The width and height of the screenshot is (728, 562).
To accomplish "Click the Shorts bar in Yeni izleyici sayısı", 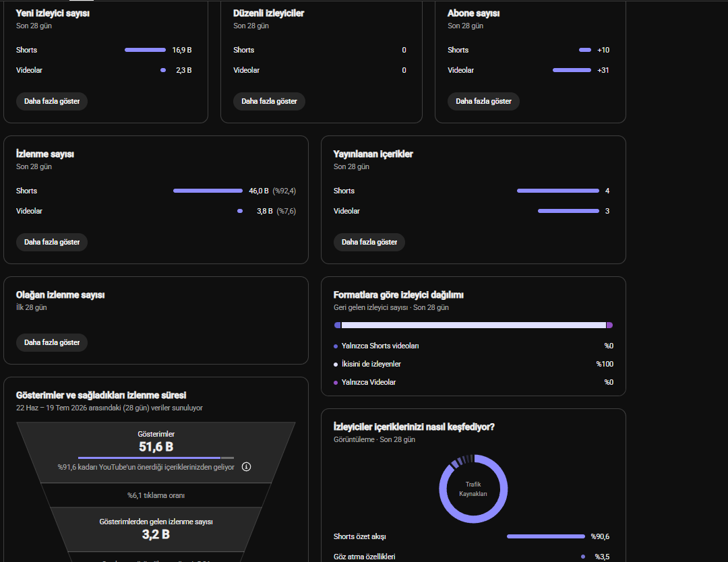I will click(x=146, y=50).
